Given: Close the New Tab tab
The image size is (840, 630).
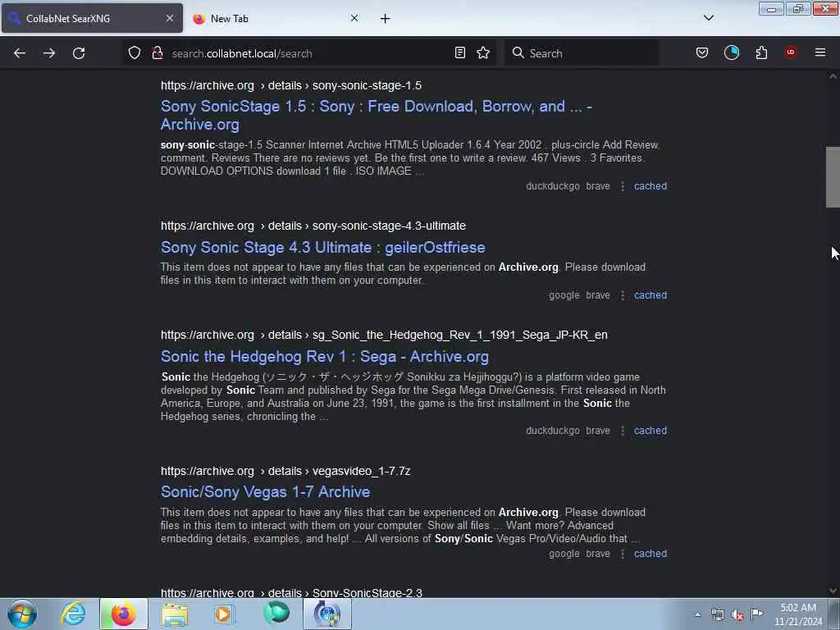Looking at the screenshot, I should tap(354, 18).
